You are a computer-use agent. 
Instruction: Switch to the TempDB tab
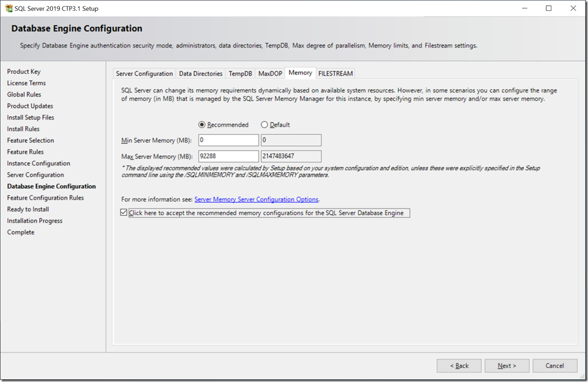point(240,73)
